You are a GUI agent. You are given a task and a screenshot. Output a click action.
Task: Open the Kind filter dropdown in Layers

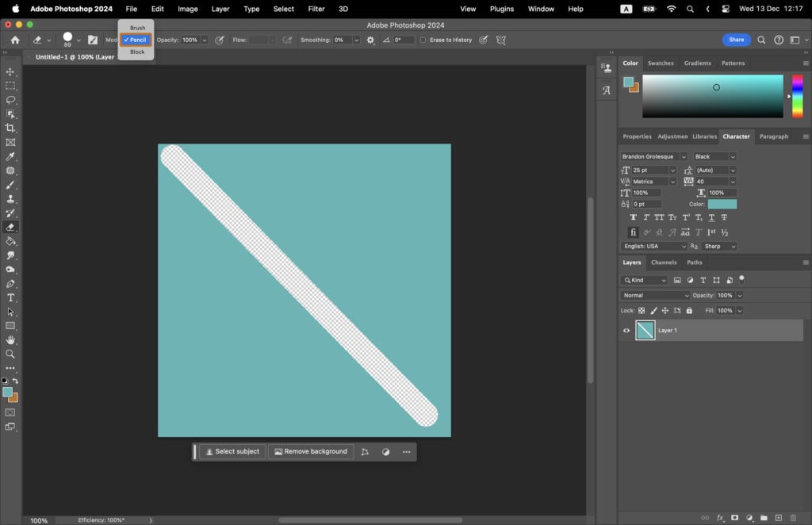click(644, 280)
